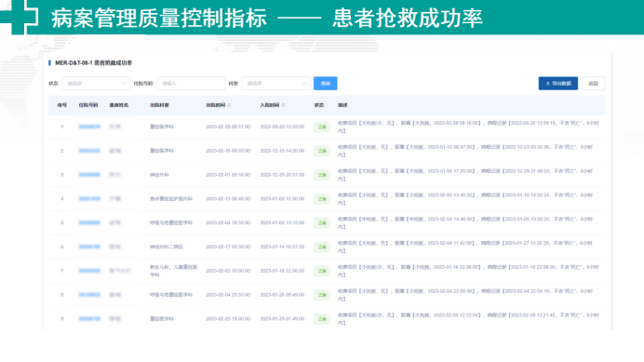Click 正确 status tag in row 1
This screenshot has width=644, height=362.
pyautogui.click(x=322, y=127)
